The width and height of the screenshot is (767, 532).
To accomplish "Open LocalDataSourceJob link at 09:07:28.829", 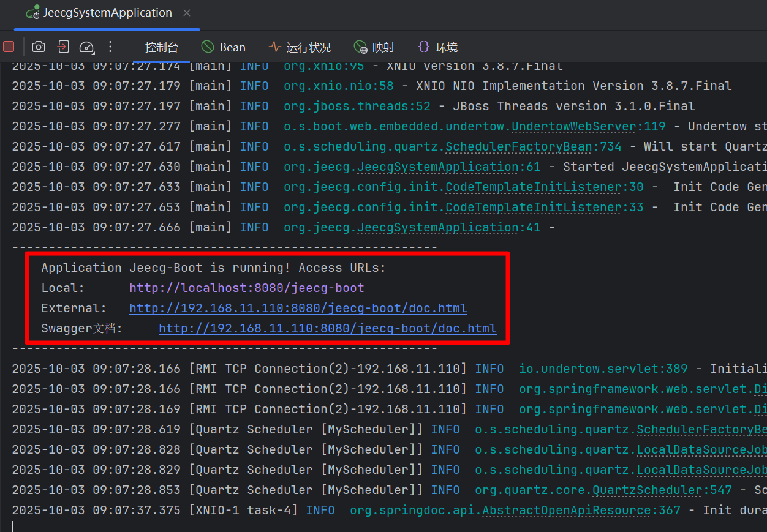I will 701,470.
